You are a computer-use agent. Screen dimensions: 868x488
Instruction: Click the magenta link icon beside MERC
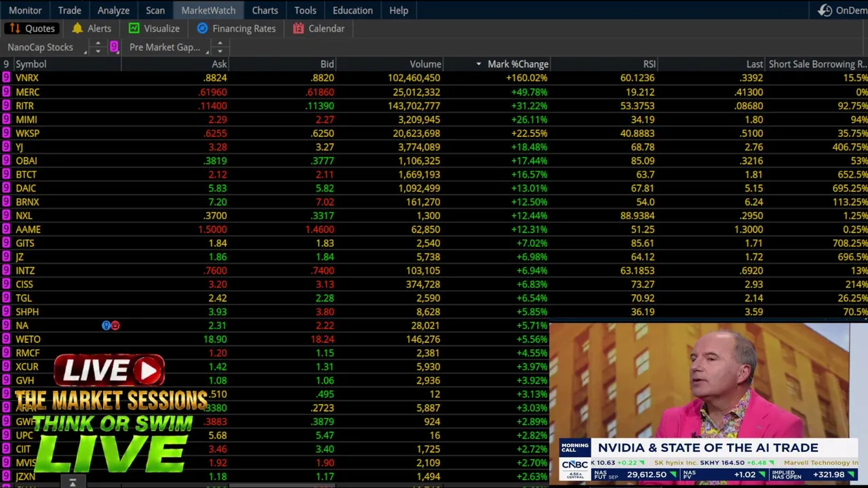point(6,91)
